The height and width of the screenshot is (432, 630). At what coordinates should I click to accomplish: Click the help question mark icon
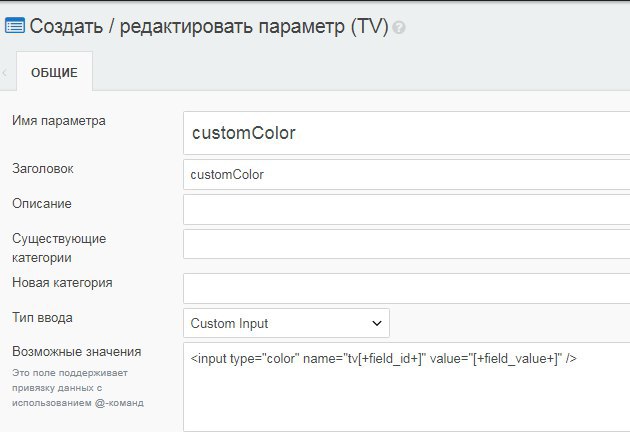click(x=400, y=28)
